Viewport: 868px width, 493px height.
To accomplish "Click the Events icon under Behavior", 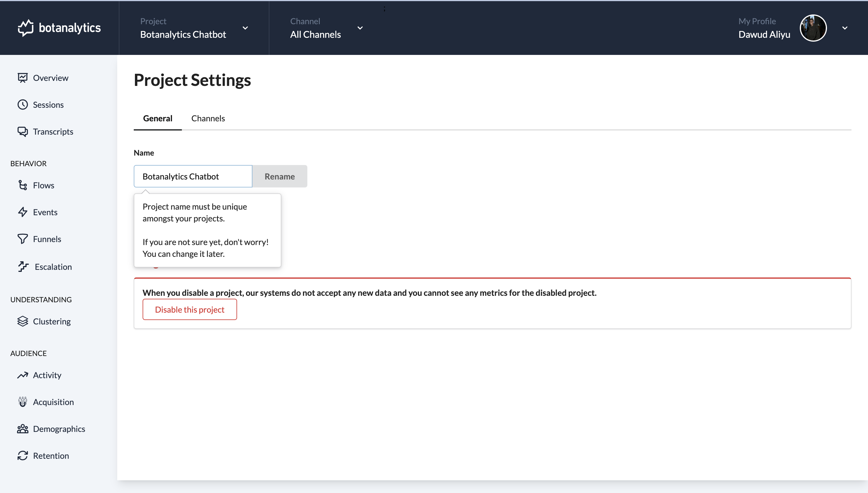I will [x=23, y=212].
